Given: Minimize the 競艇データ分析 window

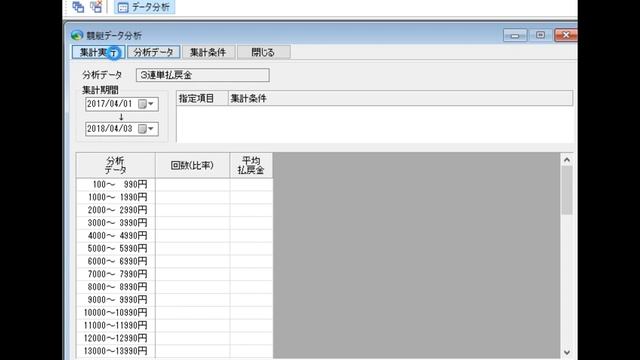Looking at the screenshot, I should pyautogui.click(x=515, y=36).
